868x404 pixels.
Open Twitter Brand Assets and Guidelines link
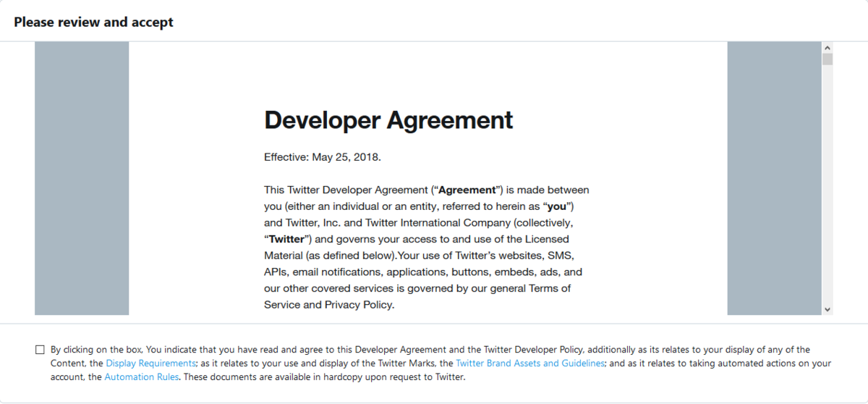point(529,363)
